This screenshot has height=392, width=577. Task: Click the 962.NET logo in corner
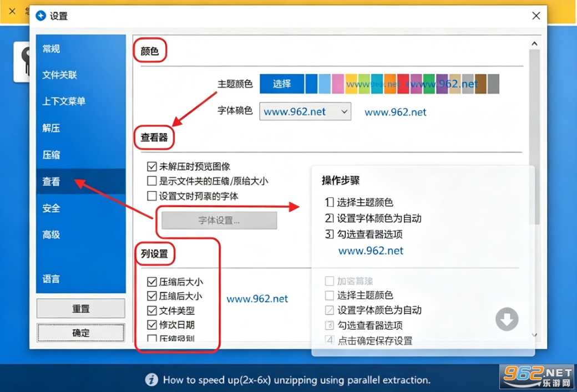(538, 376)
